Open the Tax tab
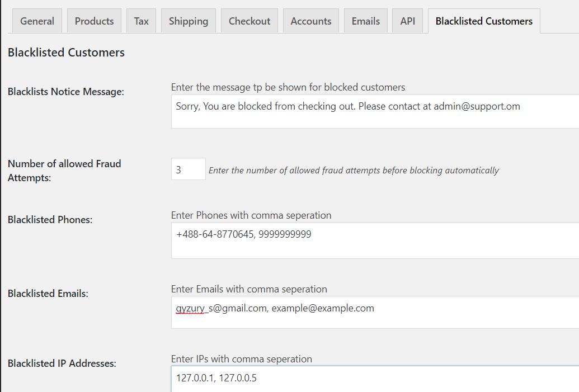The height and width of the screenshot is (392, 579). pos(141,21)
